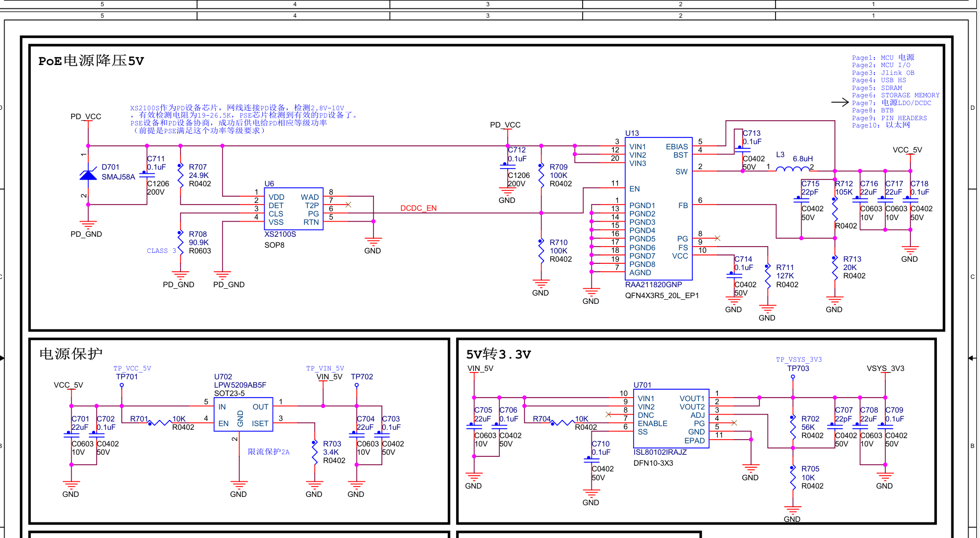This screenshot has height=538, width=980.
Task: Click the C710 capacitor symbol
Action: tap(591, 460)
